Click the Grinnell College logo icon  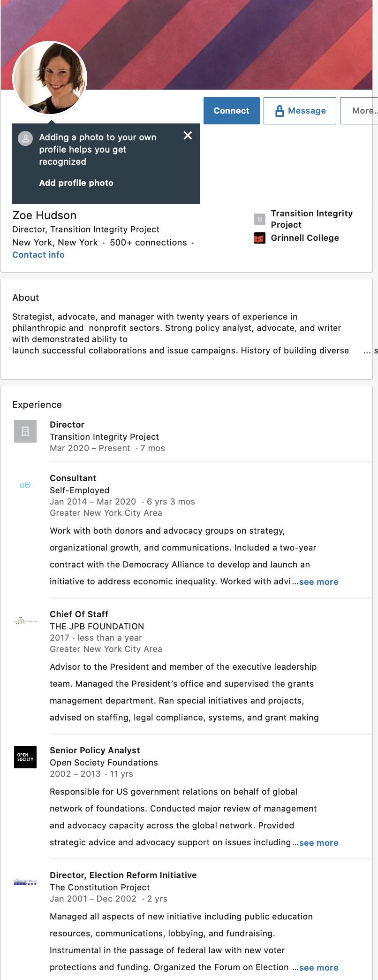click(259, 238)
